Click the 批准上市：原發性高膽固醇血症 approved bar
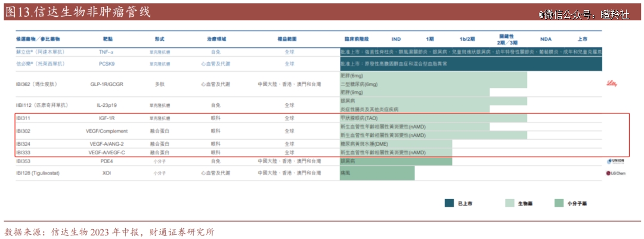The height and width of the screenshot is (239, 644). pyautogui.click(x=471, y=64)
